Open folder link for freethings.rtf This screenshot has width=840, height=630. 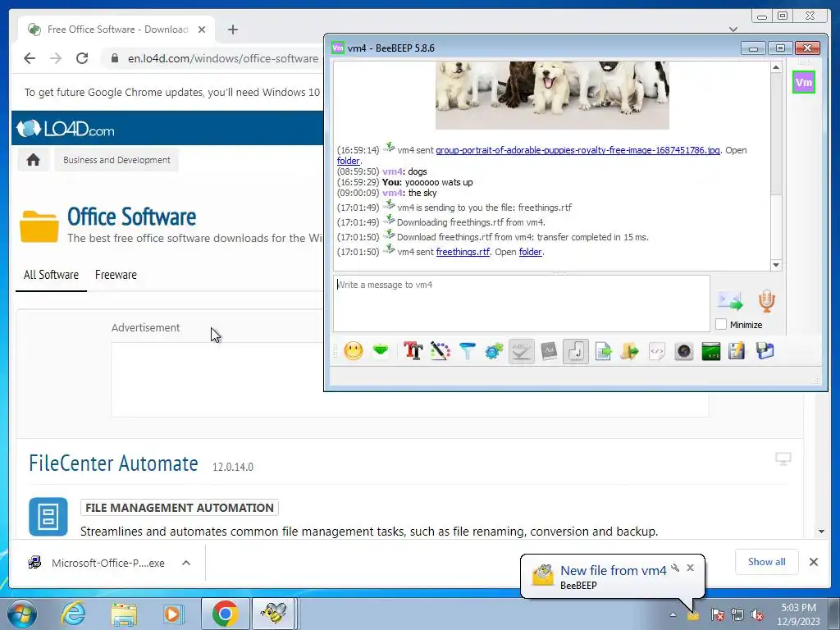click(531, 252)
